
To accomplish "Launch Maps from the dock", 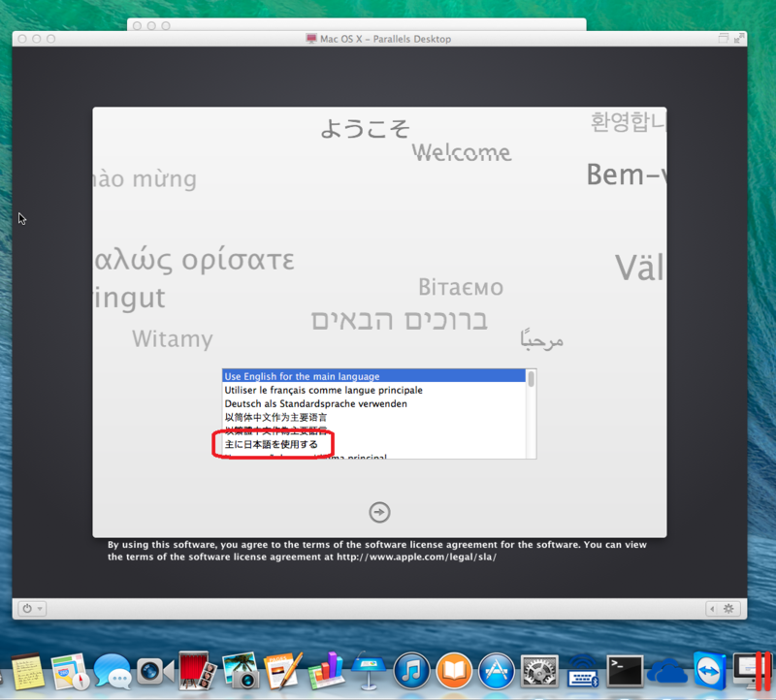I will (x=70, y=671).
